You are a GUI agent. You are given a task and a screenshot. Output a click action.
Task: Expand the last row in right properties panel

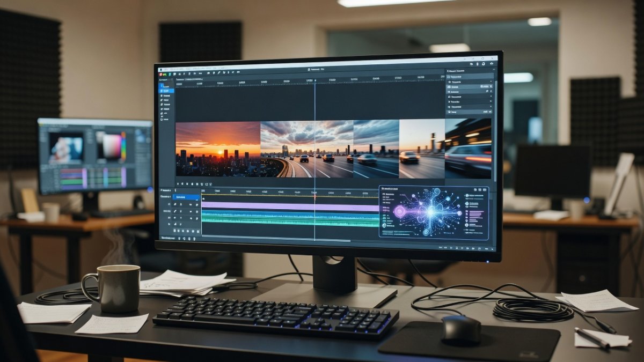click(x=470, y=112)
